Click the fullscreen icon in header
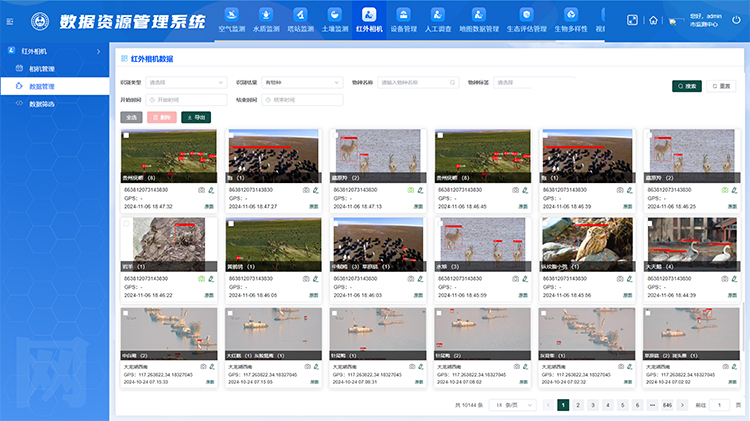This screenshot has width=750, height=421. (x=632, y=20)
